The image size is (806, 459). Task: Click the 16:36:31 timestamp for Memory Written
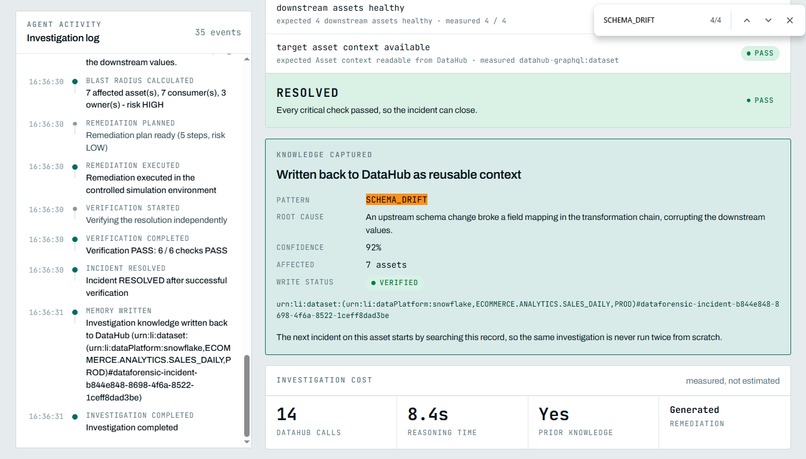click(x=46, y=313)
